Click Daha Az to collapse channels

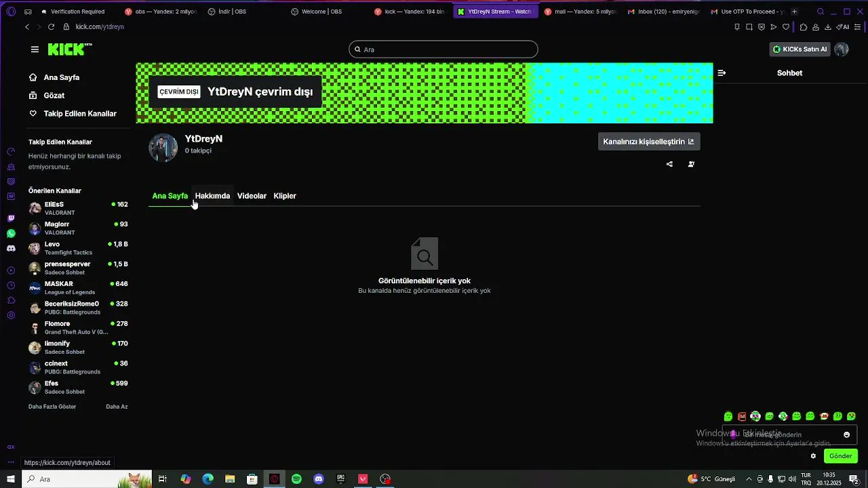117,407
